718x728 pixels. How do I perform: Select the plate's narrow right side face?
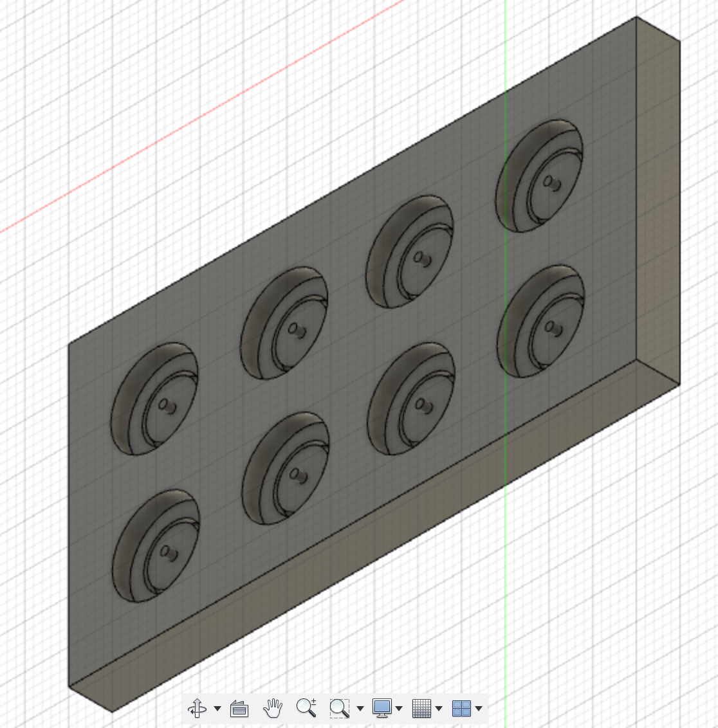coord(658,199)
